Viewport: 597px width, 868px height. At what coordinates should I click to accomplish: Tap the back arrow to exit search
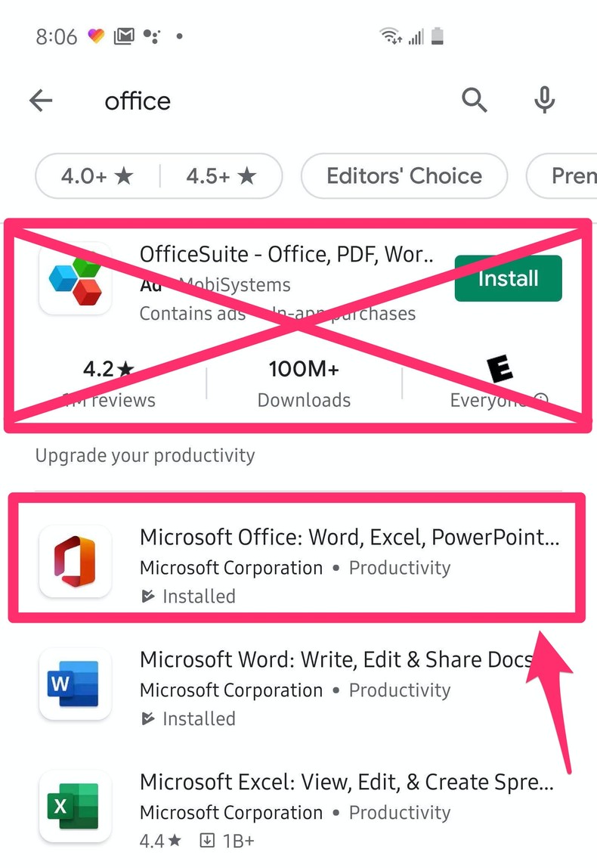[x=40, y=100]
